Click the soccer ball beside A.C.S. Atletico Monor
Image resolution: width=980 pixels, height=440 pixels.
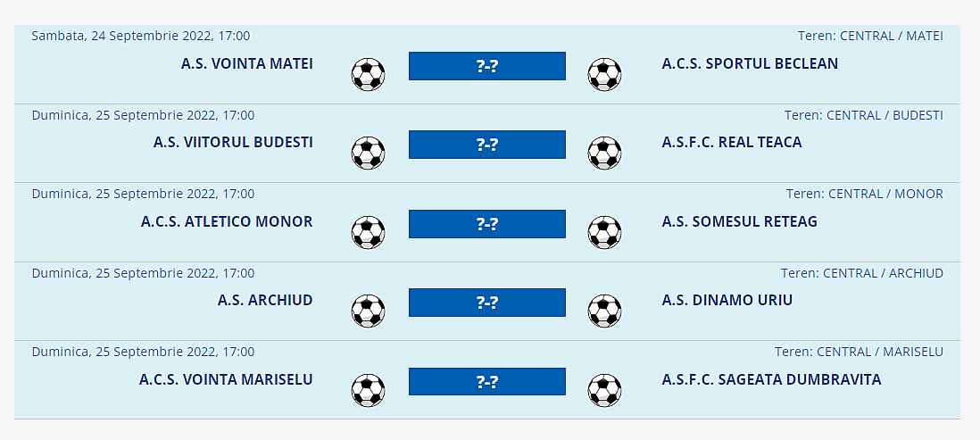368,232
